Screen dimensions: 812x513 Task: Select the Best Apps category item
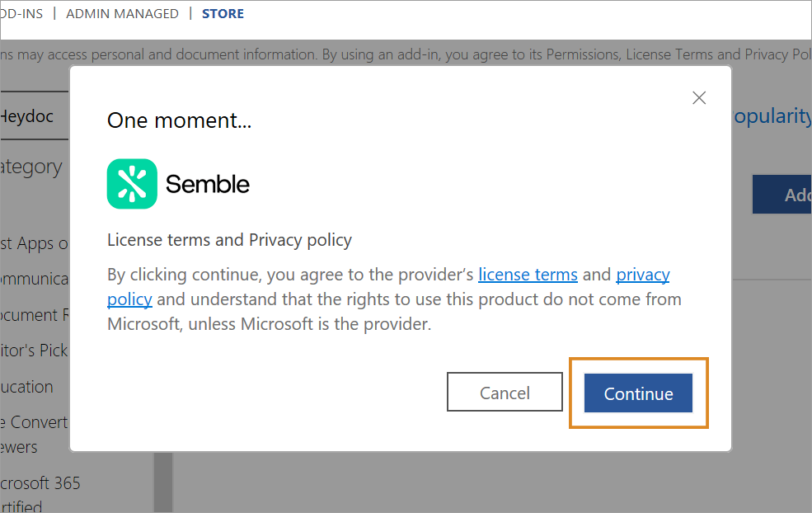point(34,243)
